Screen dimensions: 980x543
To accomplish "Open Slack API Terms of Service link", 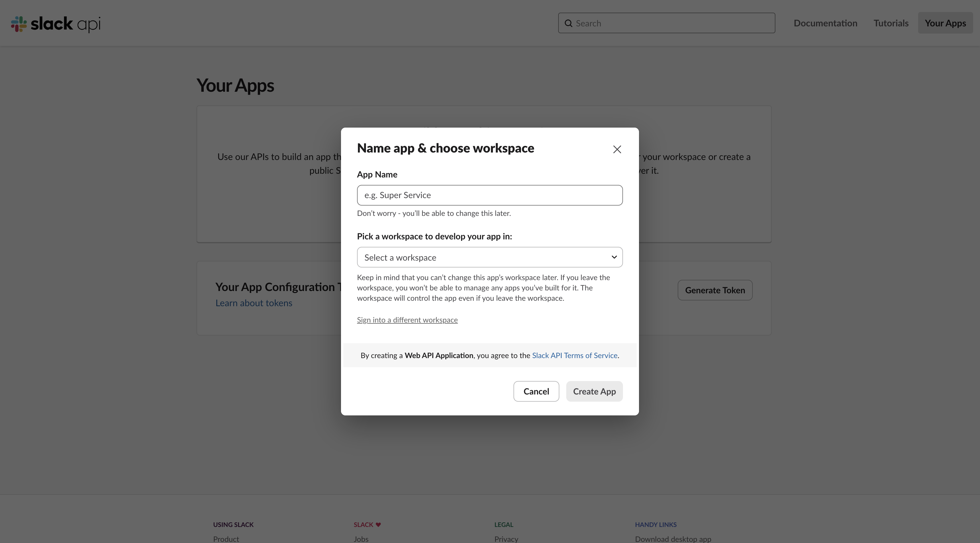I will 575,356.
